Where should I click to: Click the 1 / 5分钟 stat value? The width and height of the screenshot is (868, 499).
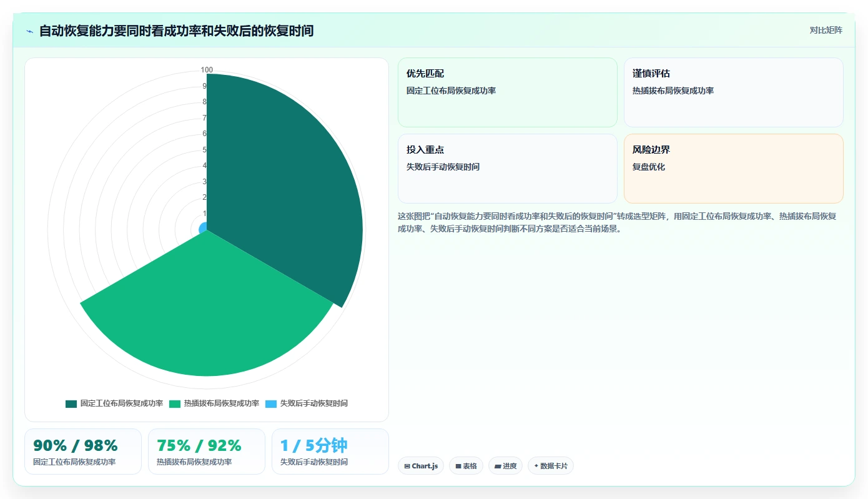pos(314,445)
